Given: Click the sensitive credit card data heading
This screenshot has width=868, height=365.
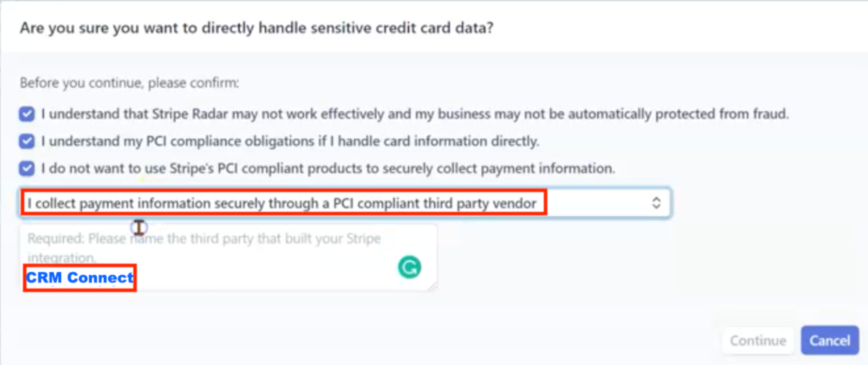Looking at the screenshot, I should [x=256, y=28].
